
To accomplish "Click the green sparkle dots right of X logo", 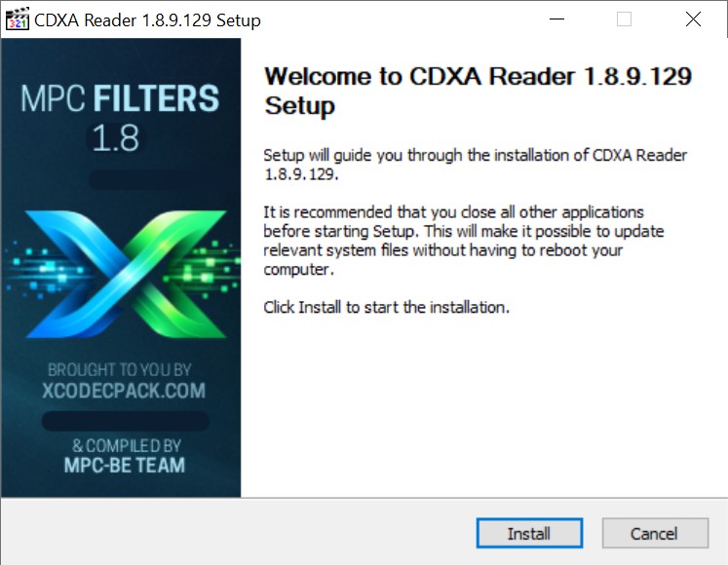I will tap(206, 267).
